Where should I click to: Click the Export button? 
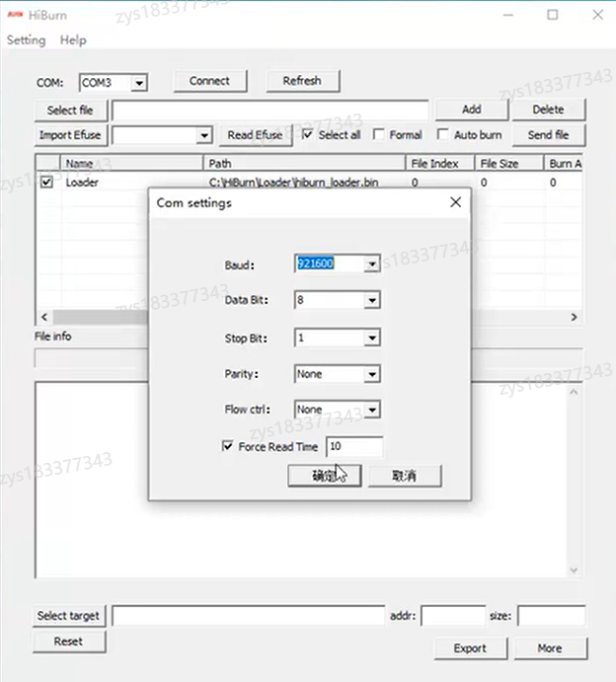[x=470, y=648]
